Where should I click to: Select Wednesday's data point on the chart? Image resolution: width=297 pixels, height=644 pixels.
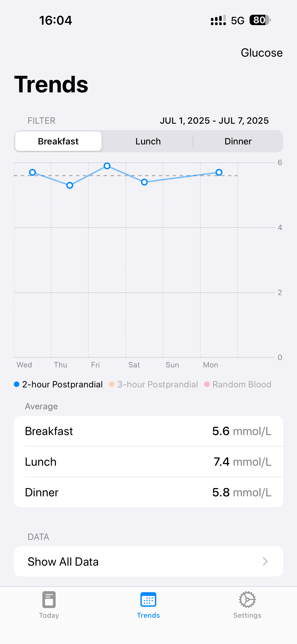click(32, 172)
